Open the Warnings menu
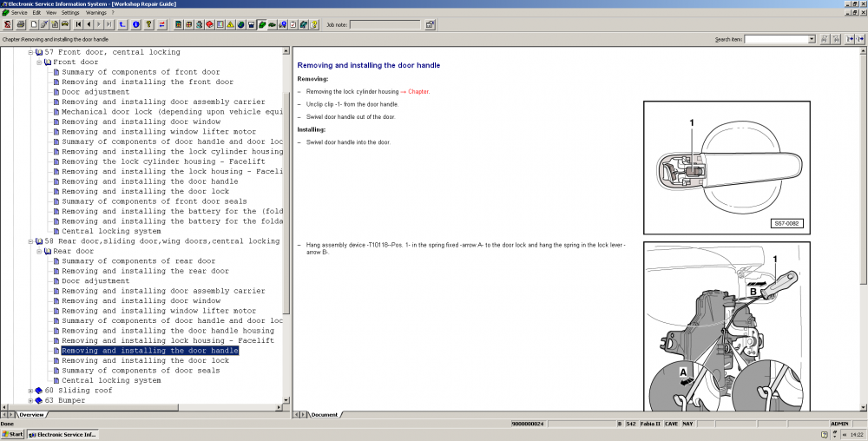The width and height of the screenshot is (868, 441). 95,12
